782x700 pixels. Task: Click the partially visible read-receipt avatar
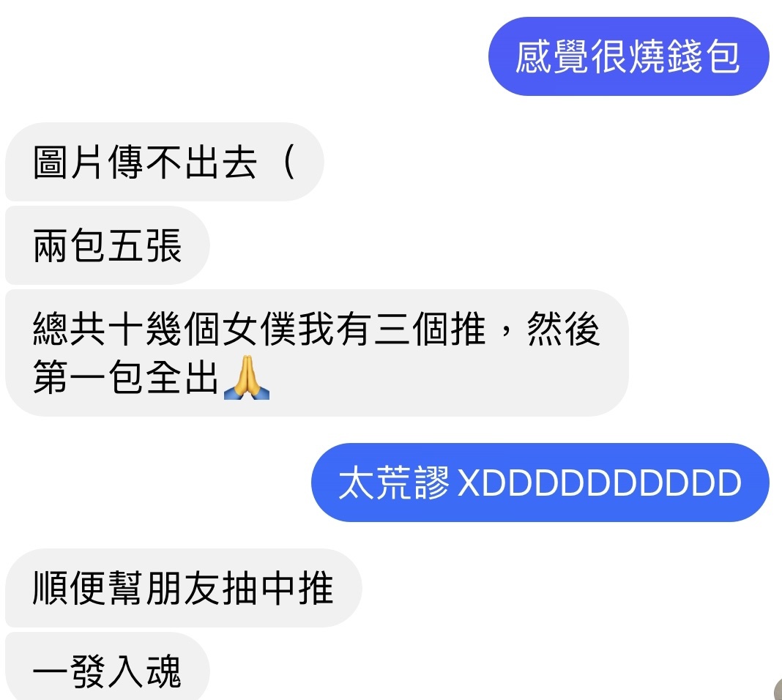click(778, 689)
